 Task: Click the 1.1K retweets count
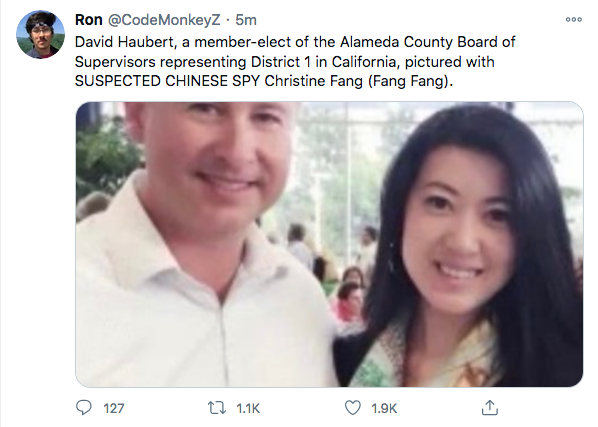(248, 408)
